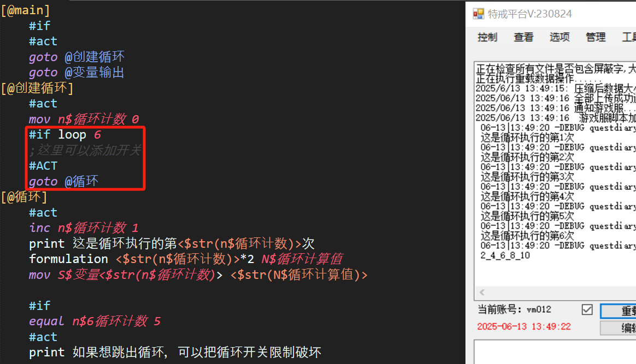Click the red timestamp 2025-06-13 13:49:22
This screenshot has height=364, width=636.
524,326
